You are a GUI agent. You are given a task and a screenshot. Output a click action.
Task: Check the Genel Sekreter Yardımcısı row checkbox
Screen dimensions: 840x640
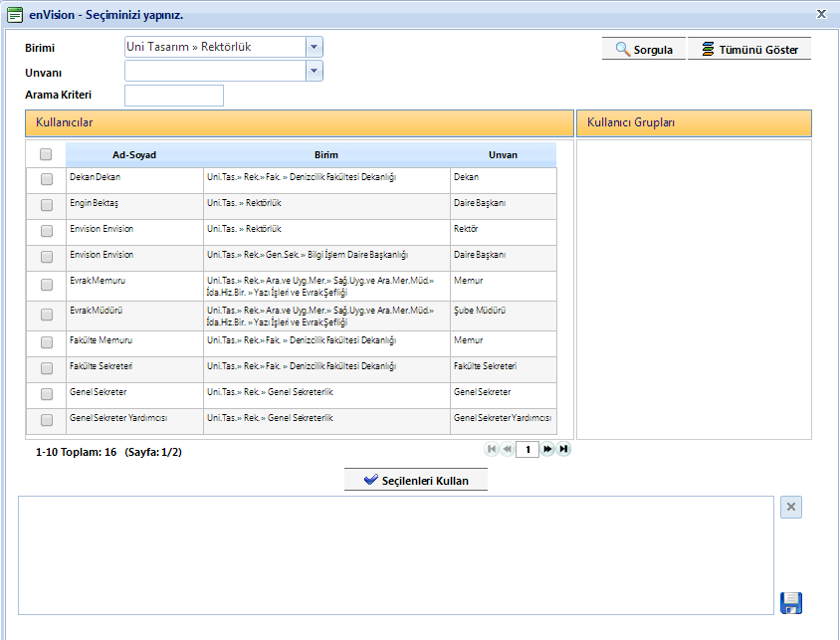(x=47, y=420)
